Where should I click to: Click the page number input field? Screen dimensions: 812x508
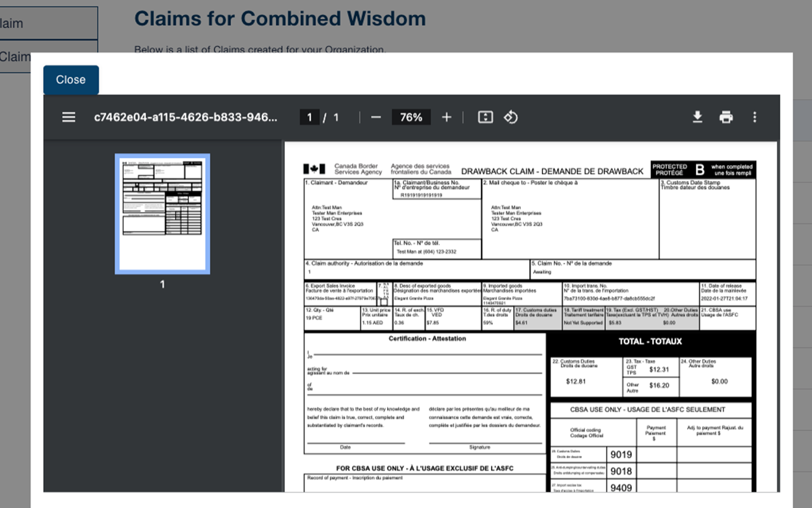click(309, 117)
